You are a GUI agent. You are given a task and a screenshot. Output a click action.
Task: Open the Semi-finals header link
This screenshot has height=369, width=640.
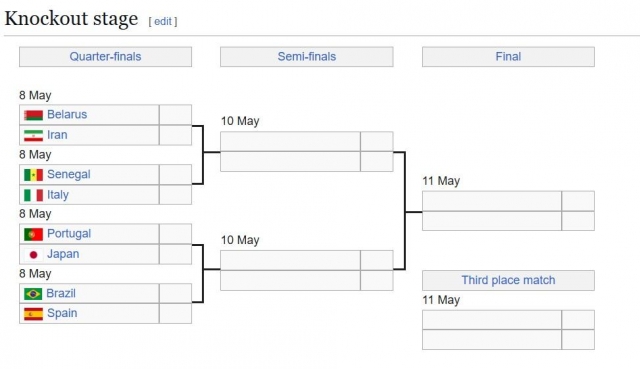[307, 56]
